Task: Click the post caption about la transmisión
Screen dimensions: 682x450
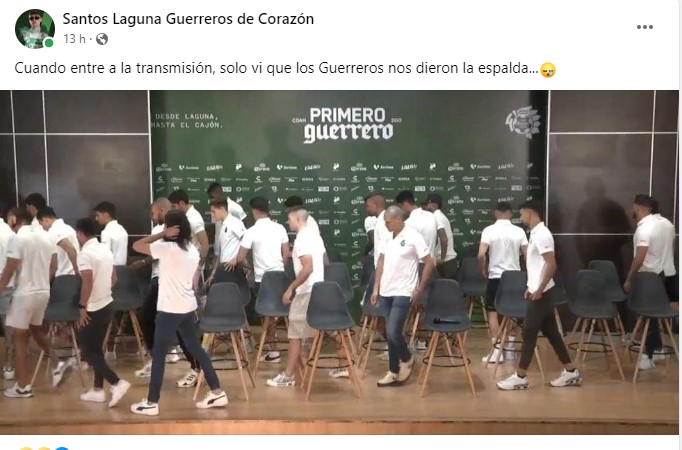Action: click(x=276, y=68)
